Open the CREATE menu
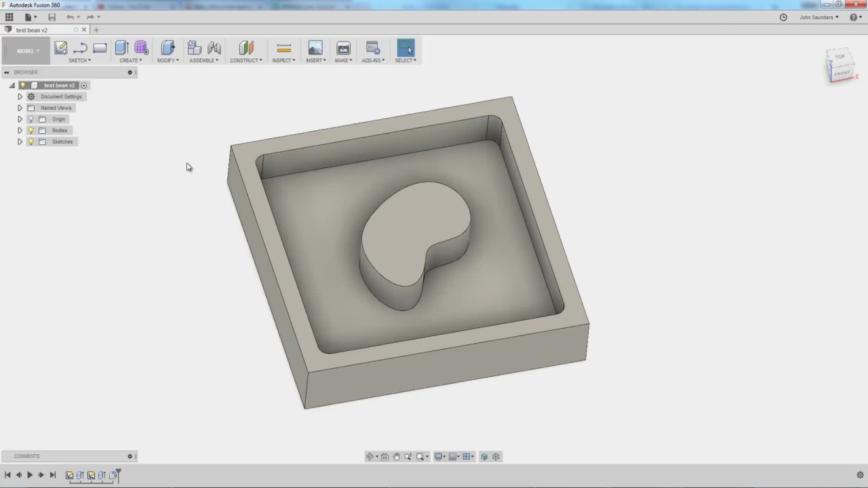The width and height of the screenshot is (868, 488). pyautogui.click(x=131, y=60)
